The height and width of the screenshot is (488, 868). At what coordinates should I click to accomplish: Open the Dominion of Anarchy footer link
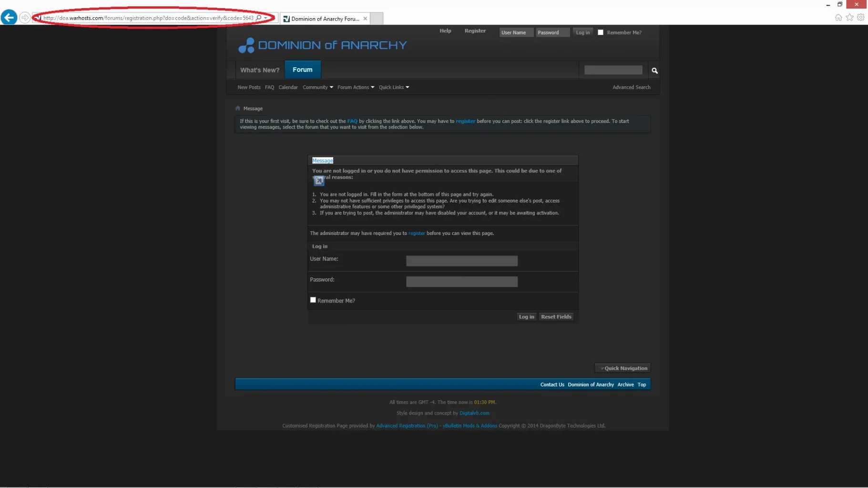tap(591, 385)
